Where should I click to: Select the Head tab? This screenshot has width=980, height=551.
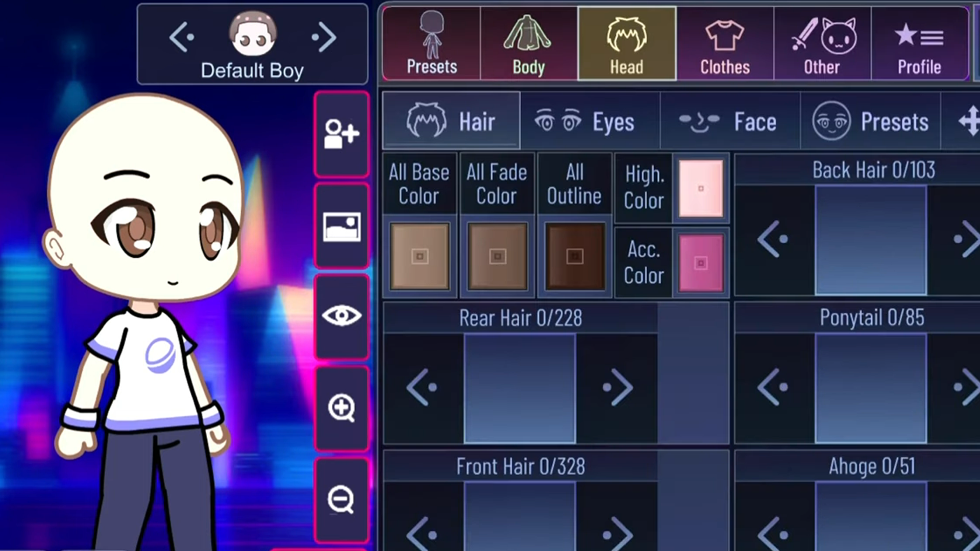pos(627,43)
